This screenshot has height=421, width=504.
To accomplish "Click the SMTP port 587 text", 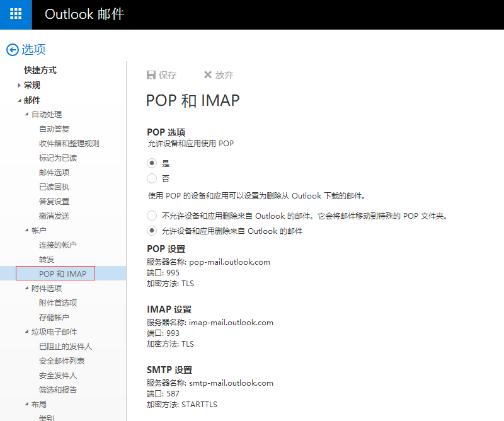I will [x=173, y=394].
